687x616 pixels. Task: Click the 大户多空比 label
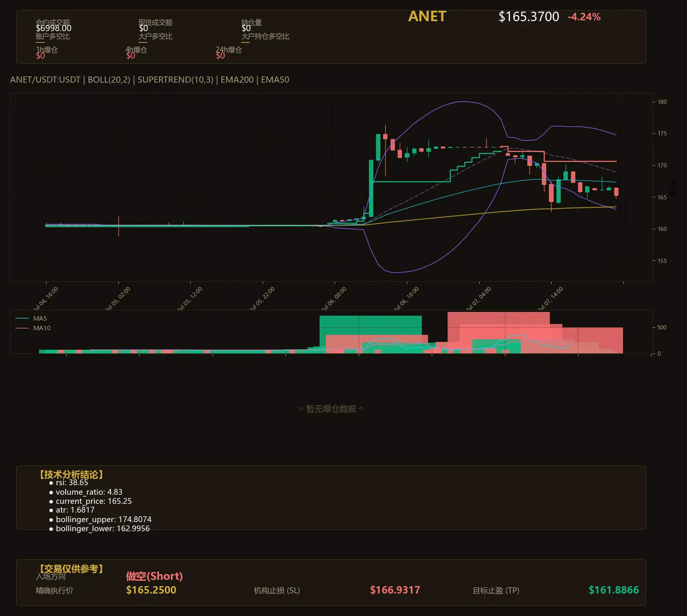(x=155, y=37)
